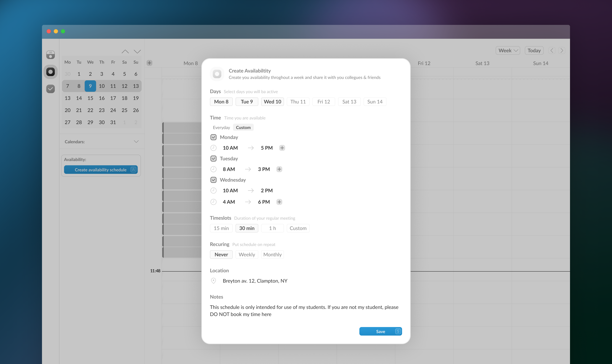
Task: Select date 15 in the mini calendar
Action: (90, 98)
